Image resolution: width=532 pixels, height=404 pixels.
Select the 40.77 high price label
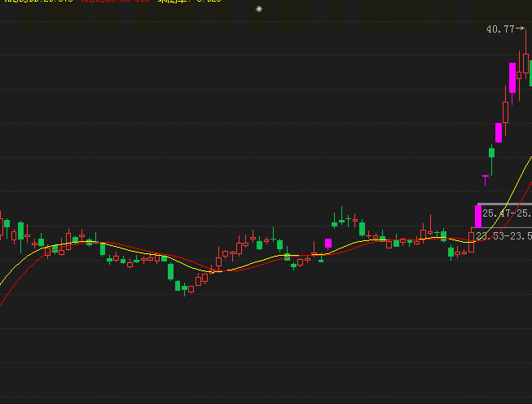(x=499, y=29)
